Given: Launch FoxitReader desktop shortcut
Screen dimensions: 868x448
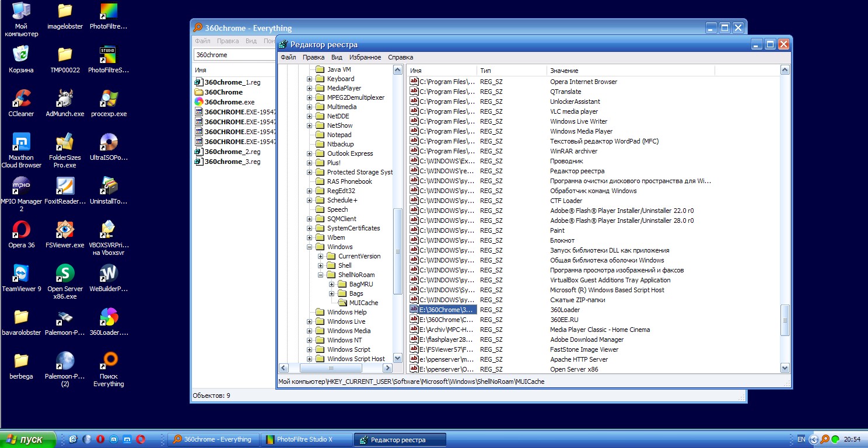Looking at the screenshot, I should (x=65, y=190).
